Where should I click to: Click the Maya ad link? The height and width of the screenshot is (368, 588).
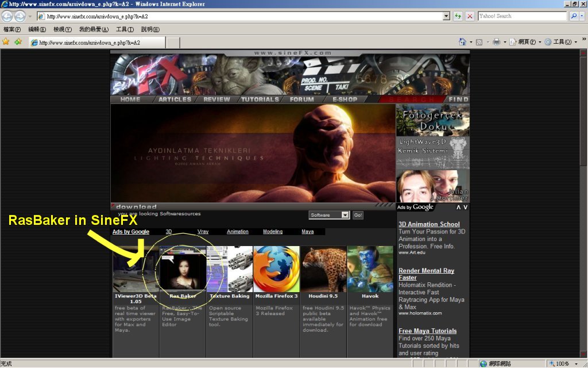pyautogui.click(x=308, y=232)
